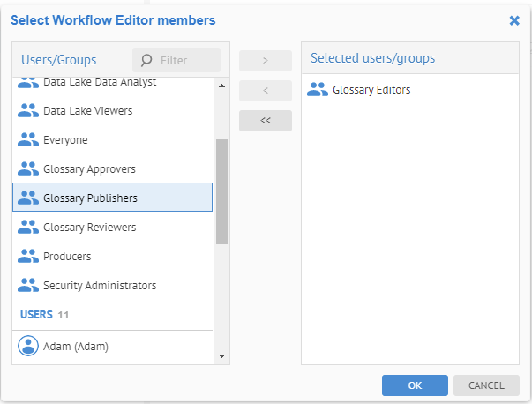Image resolution: width=532 pixels, height=404 pixels.
Task: Click the Glossary Editors icon in selected list
Action: tap(318, 89)
